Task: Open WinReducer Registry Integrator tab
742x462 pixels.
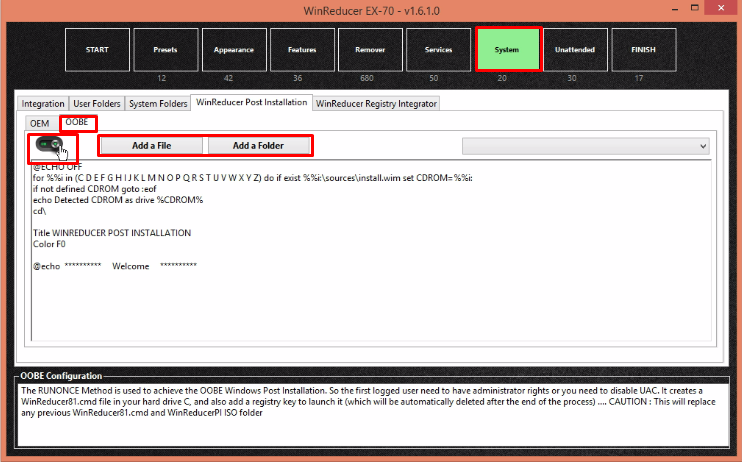Action: [x=376, y=104]
